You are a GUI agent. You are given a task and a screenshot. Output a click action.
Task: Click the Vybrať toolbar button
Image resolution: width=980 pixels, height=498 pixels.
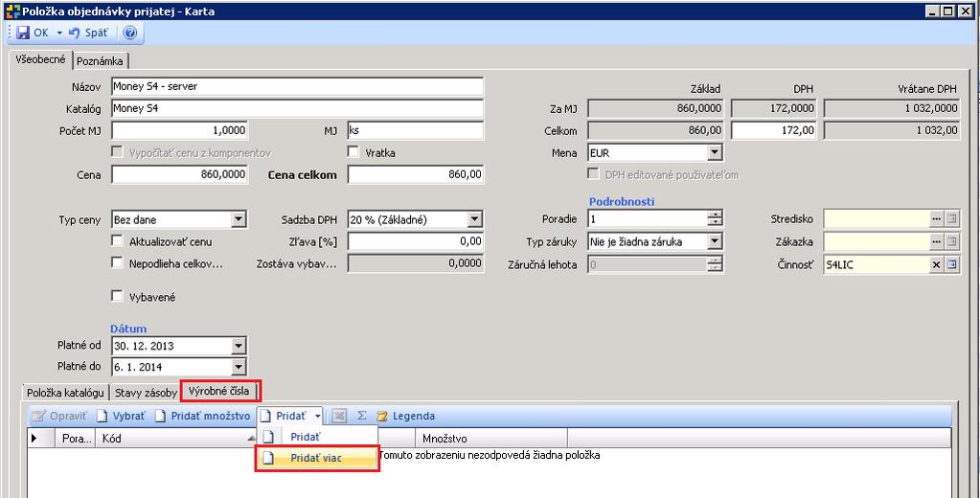click(x=122, y=416)
